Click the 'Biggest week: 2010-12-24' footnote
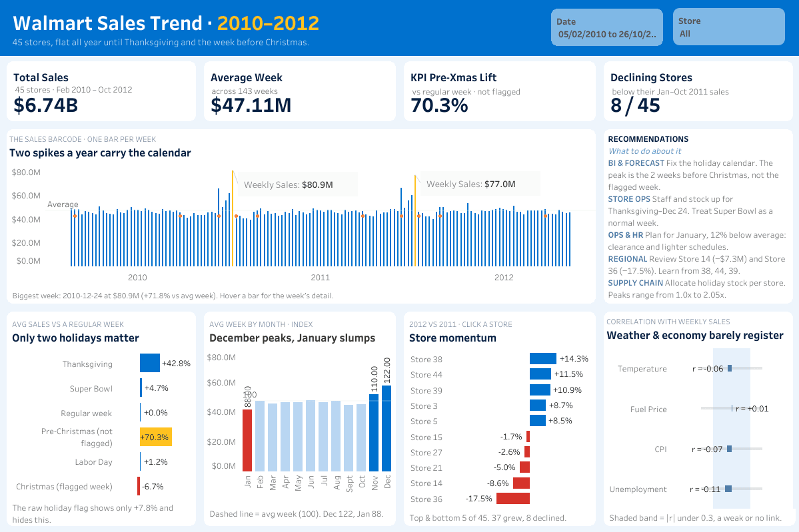The height and width of the screenshot is (532, 799). (173, 295)
